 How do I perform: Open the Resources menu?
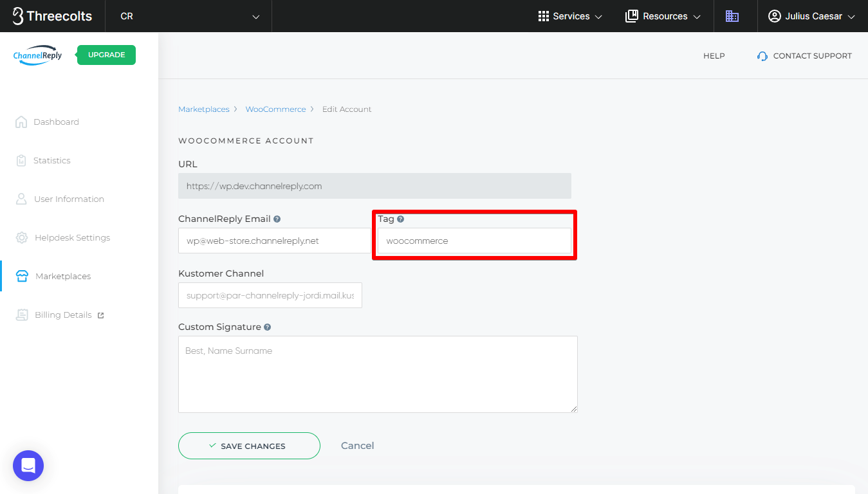[663, 16]
